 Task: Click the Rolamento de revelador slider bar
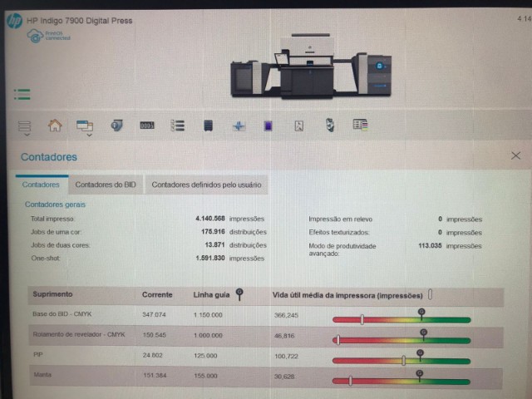pos(401,340)
